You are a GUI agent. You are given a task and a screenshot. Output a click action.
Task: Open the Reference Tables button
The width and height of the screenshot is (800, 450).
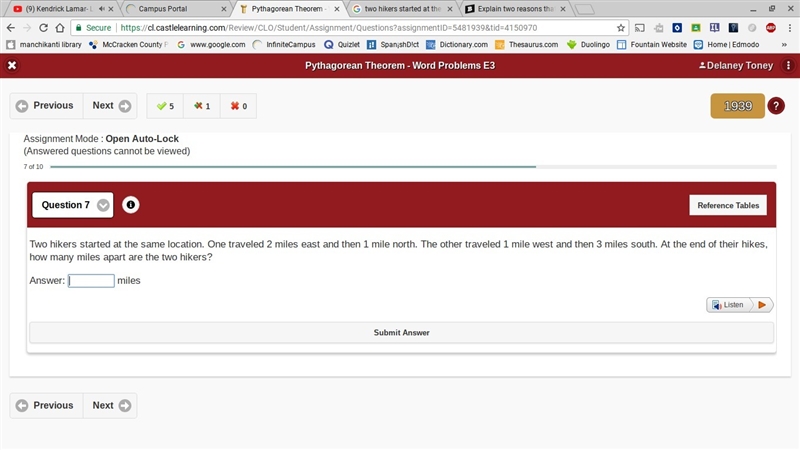(x=728, y=205)
